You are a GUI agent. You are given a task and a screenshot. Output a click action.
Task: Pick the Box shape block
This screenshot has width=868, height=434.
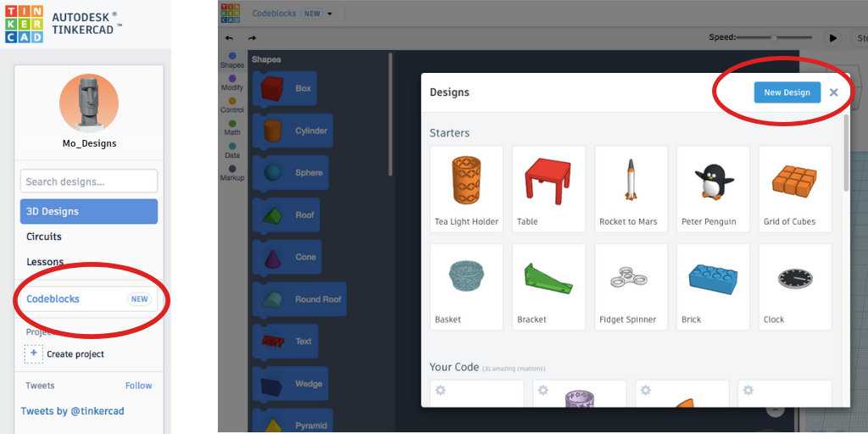pyautogui.click(x=285, y=88)
